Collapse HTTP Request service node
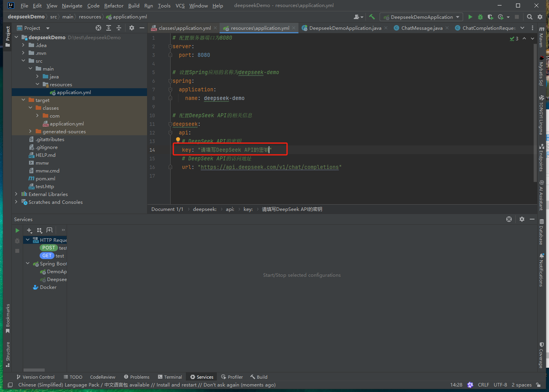 [28, 240]
